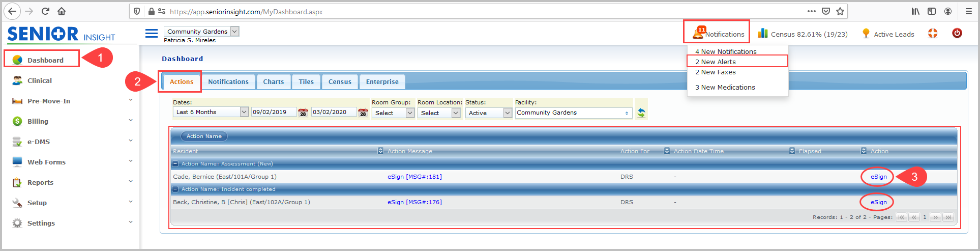
Task: Click eSign action for Cade, Bernice
Action: click(878, 177)
